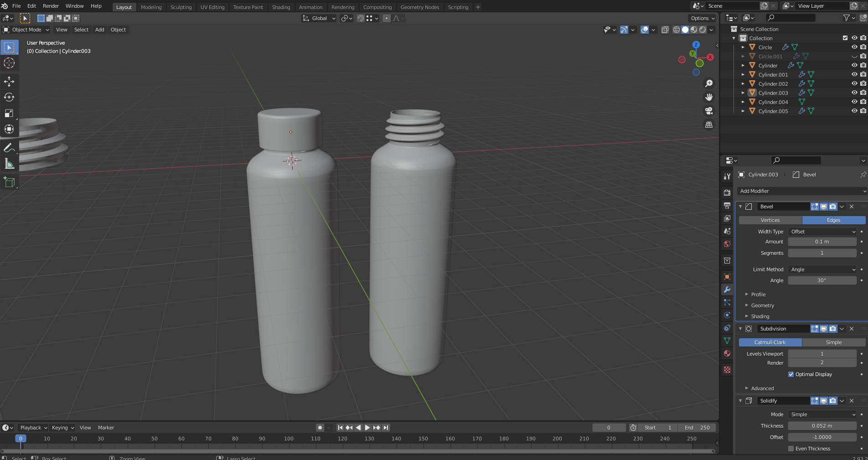This screenshot has width=868, height=460.
Task: Show Circle.001 using its hidden eye icon
Action: coord(854,56)
